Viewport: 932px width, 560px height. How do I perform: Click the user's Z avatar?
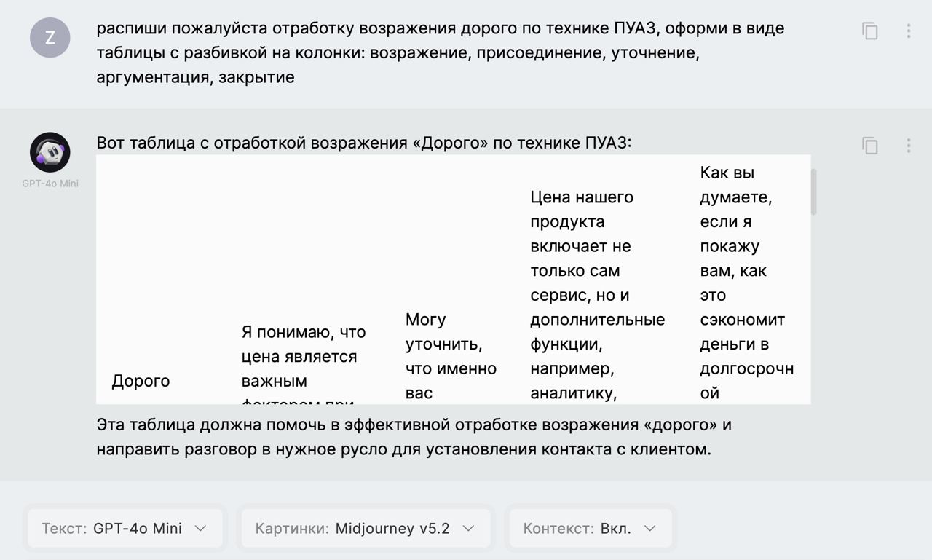(x=50, y=38)
